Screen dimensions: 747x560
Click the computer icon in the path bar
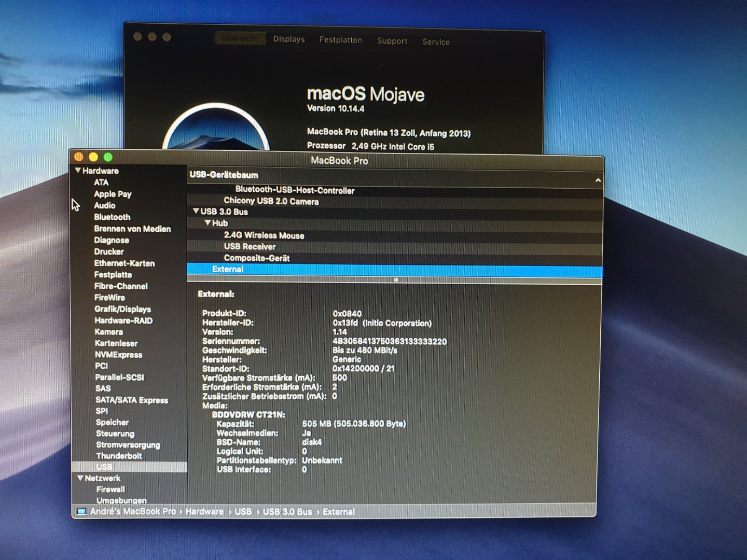[x=81, y=512]
